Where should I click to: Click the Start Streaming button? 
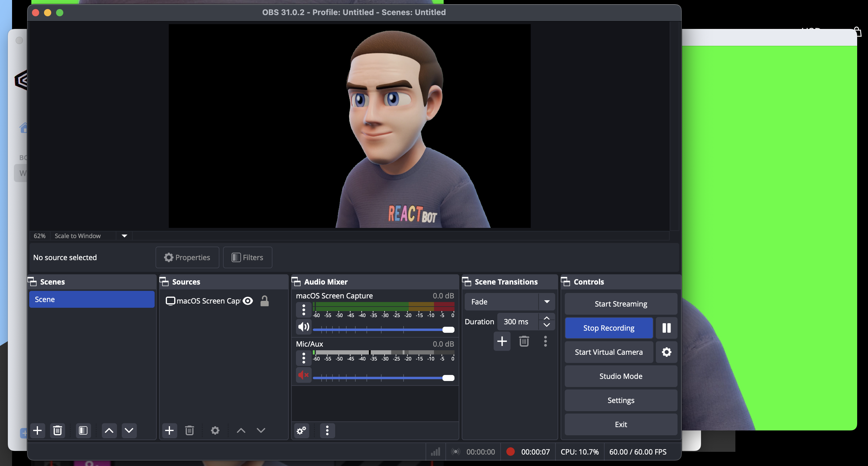point(620,304)
